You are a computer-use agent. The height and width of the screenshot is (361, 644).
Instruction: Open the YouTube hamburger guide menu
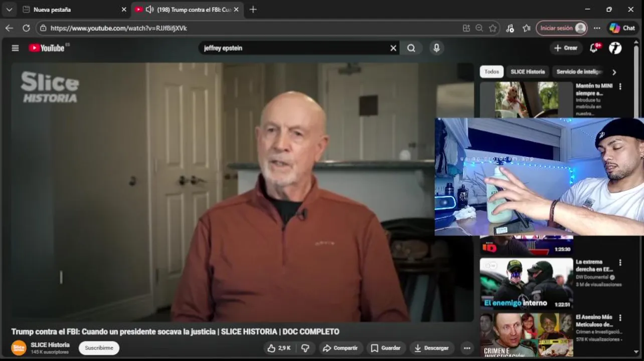(x=15, y=48)
